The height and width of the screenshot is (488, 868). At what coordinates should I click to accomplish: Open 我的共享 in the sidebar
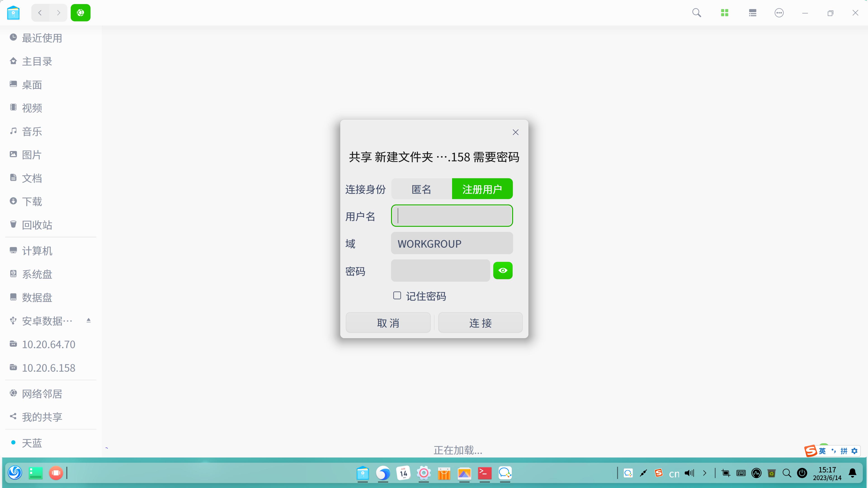pyautogui.click(x=51, y=417)
